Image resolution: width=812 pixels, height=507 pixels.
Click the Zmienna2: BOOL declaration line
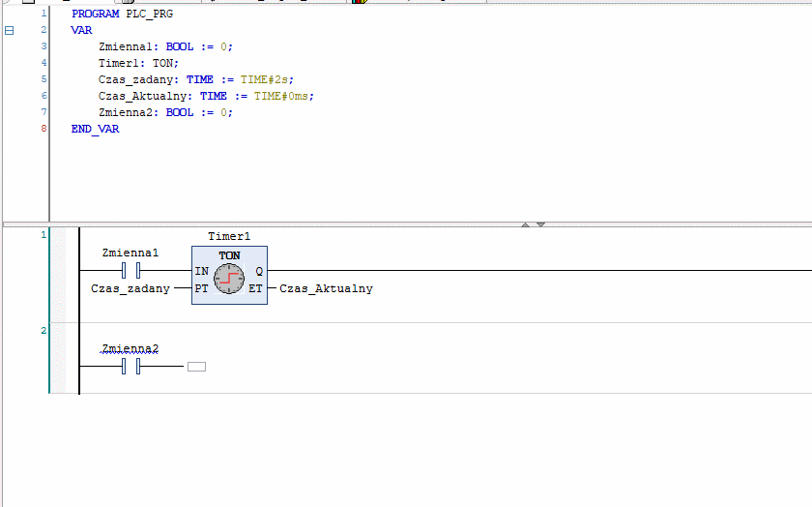coord(165,112)
